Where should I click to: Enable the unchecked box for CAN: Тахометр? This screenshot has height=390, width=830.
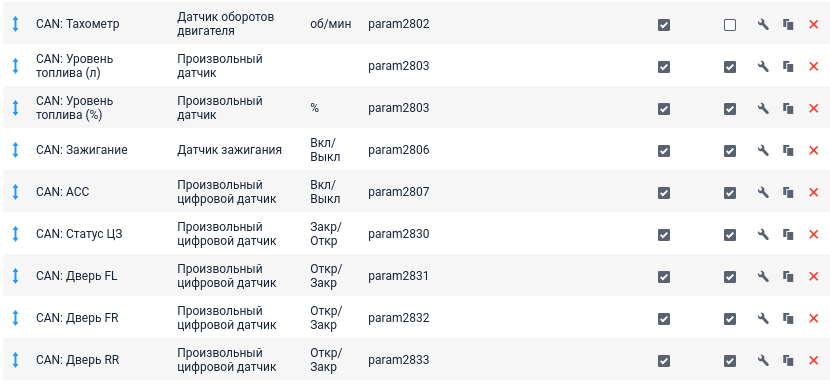730,25
